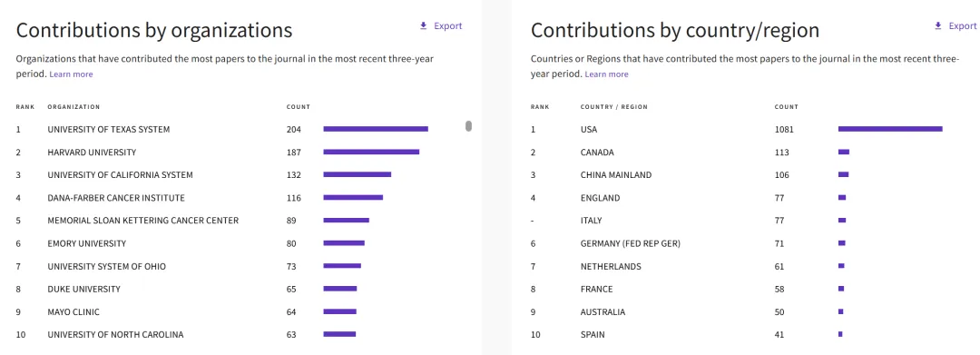Click the ORGANIZATION column header

tap(73, 107)
